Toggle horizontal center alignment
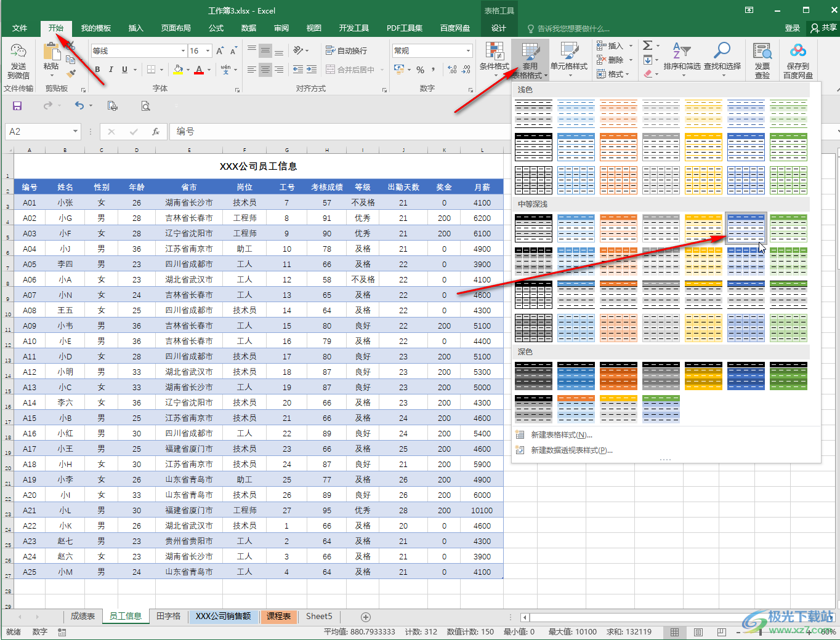840x640 pixels. 265,70
